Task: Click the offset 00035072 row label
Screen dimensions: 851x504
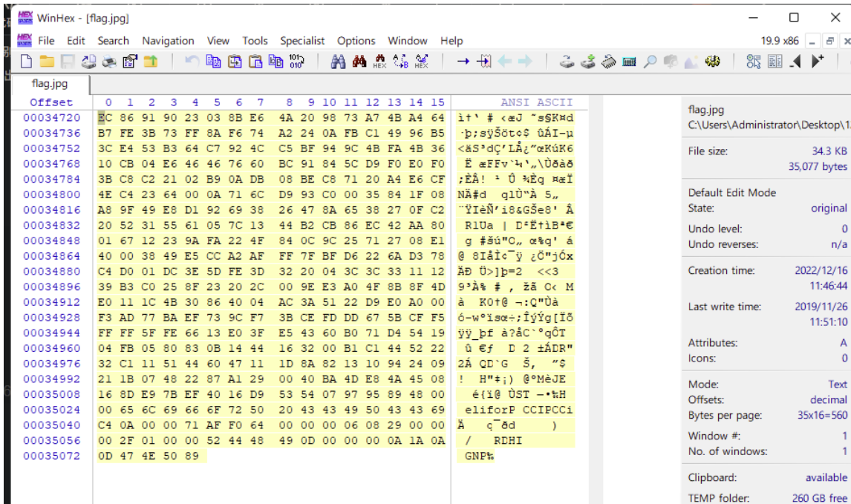Action: click(x=51, y=455)
